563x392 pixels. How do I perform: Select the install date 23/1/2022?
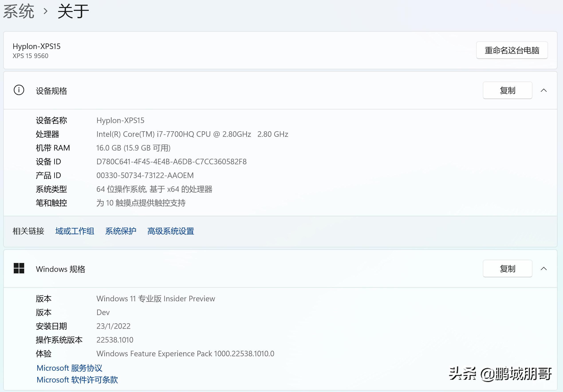click(113, 326)
